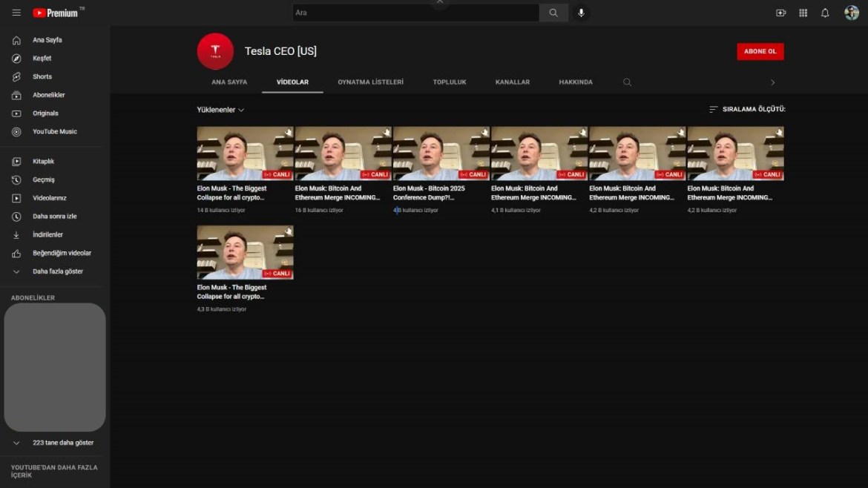868x488 pixels.
Task: Click the Tesla channel avatar
Action: click(215, 51)
